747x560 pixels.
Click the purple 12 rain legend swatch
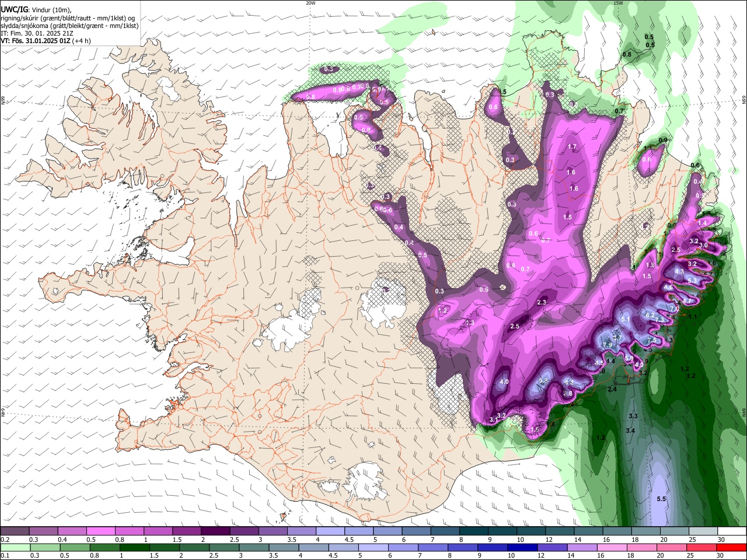pos(552,548)
